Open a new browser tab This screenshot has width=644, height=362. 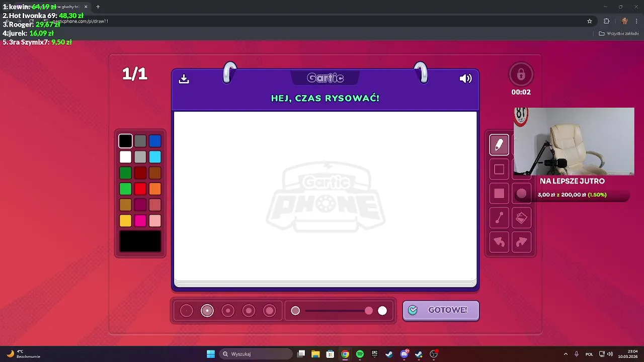98,7
